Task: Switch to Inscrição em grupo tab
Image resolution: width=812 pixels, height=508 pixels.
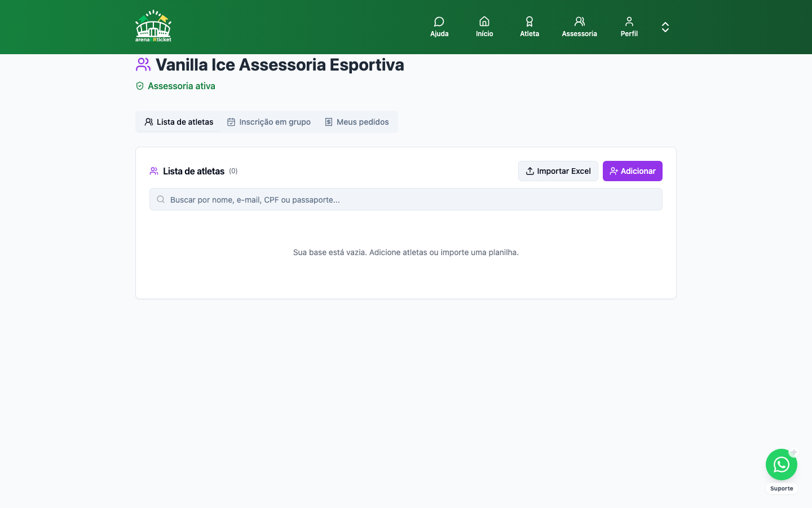Action: click(268, 122)
